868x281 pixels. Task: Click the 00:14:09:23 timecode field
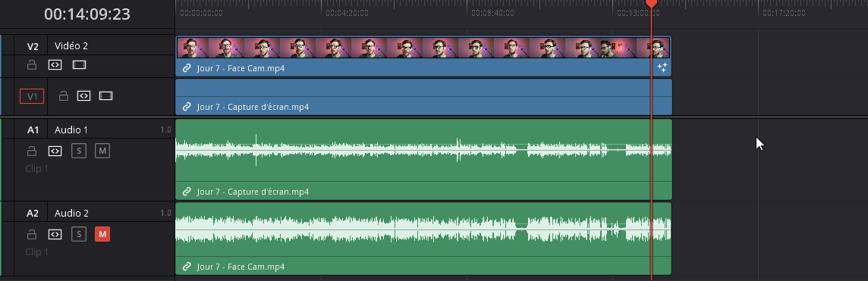pyautogui.click(x=87, y=14)
